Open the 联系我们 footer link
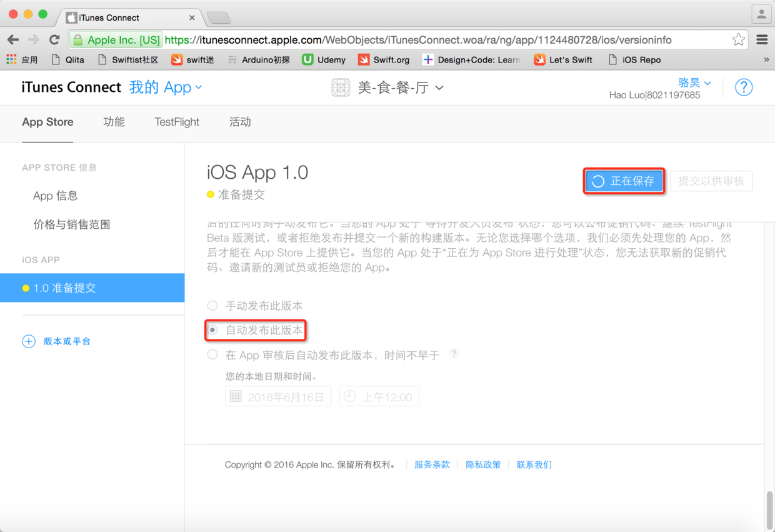775x532 pixels. pos(534,464)
